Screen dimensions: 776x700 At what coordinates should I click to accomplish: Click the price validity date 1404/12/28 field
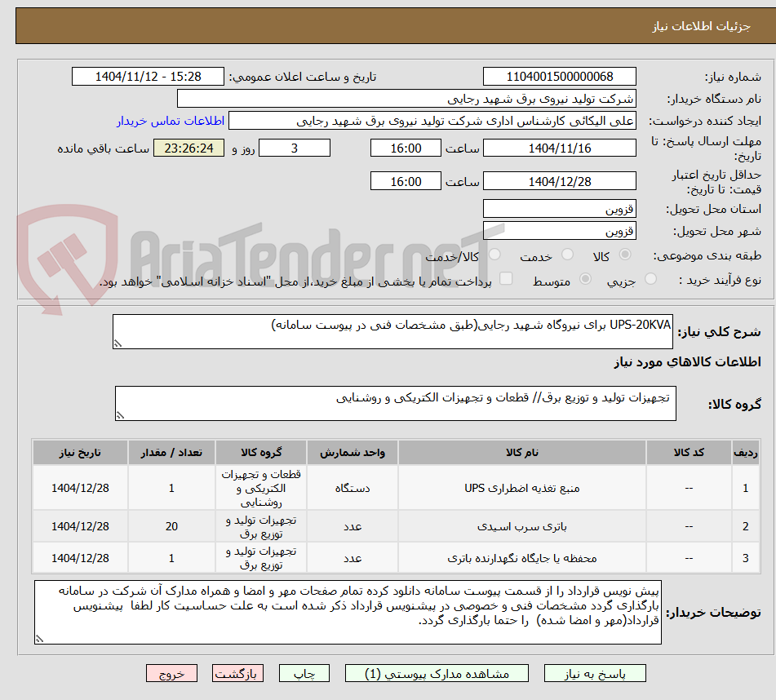559,181
